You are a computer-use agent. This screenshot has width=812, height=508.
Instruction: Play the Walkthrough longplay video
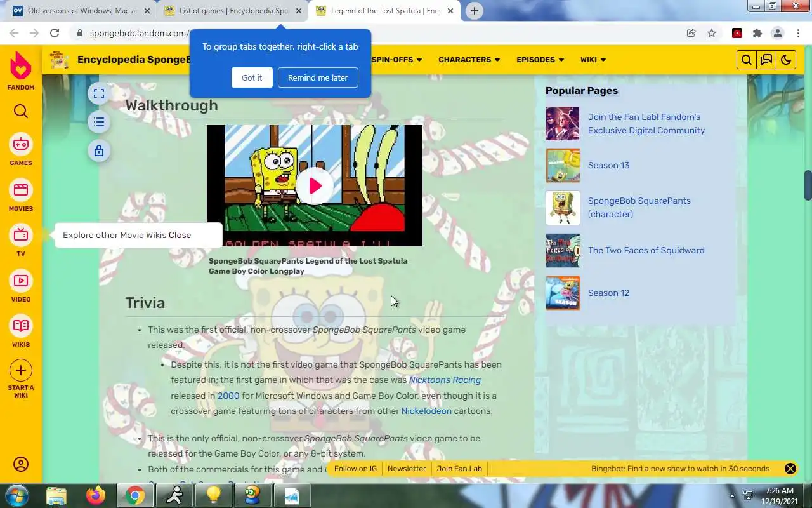(315, 185)
